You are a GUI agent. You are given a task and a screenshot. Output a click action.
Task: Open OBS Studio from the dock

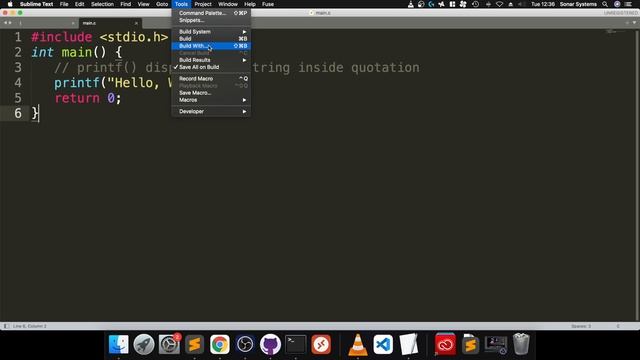coord(245,344)
